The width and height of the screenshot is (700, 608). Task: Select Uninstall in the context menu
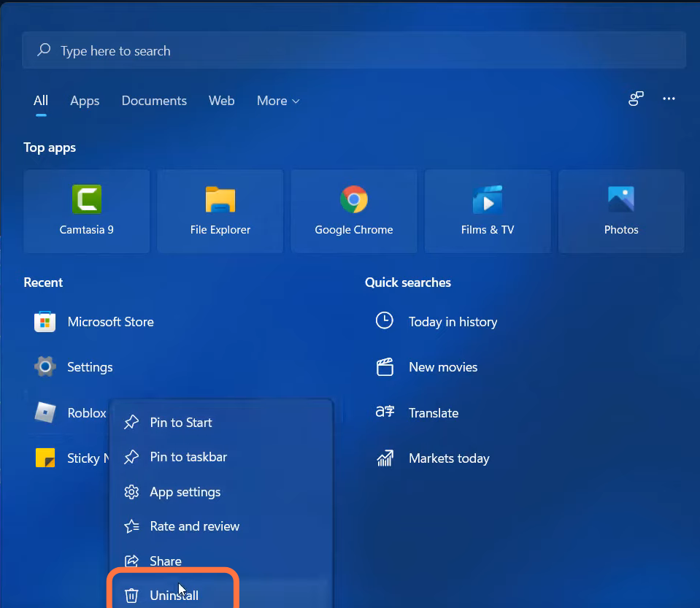tap(221, 594)
